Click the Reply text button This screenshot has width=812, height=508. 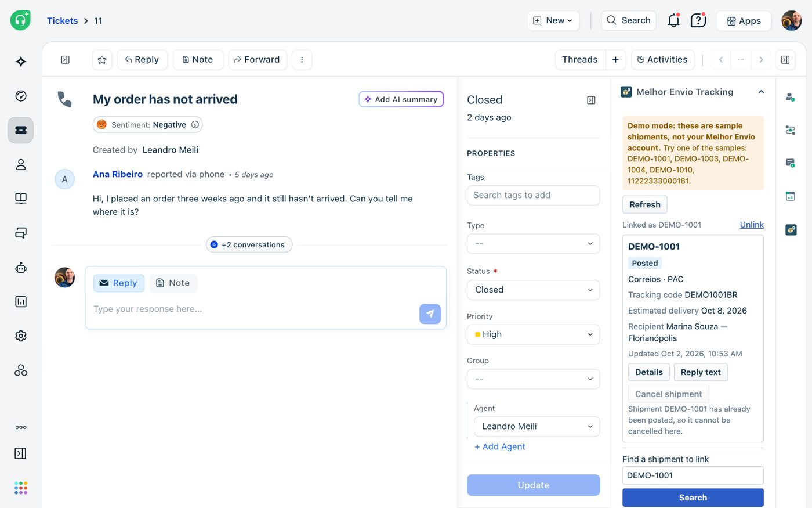point(701,372)
